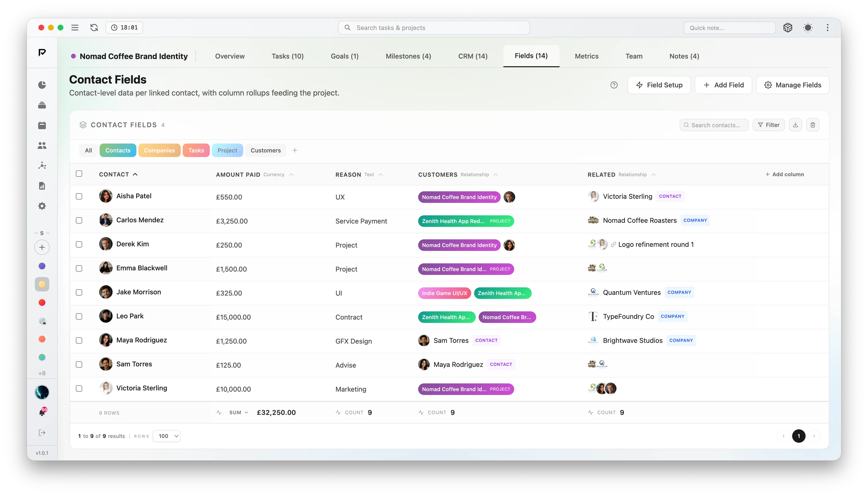
Task: Click the Amount Paid column sort chevron
Action: [292, 175]
